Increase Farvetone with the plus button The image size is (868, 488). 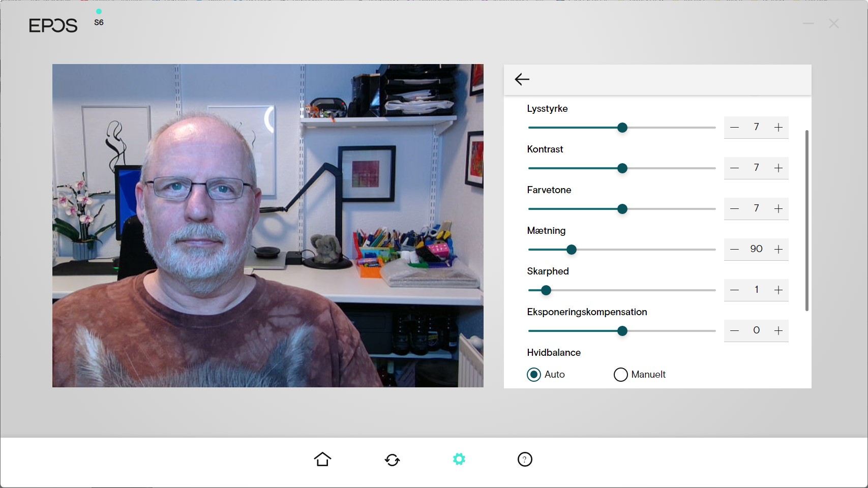[x=779, y=209]
